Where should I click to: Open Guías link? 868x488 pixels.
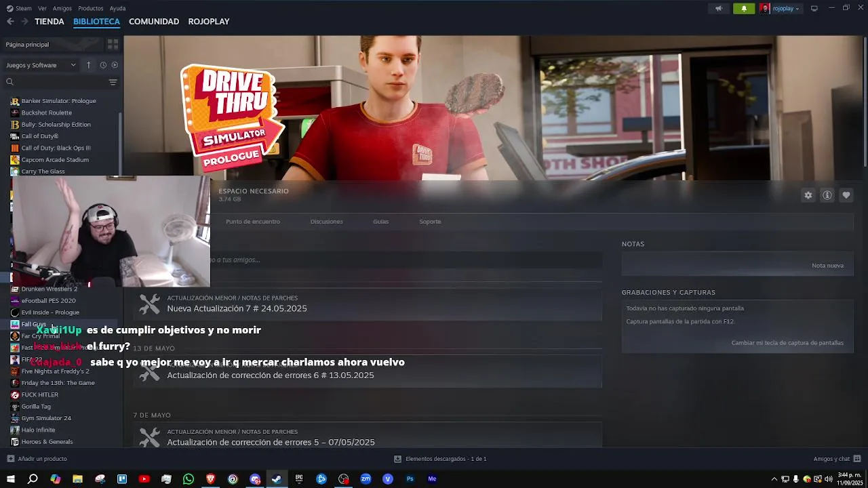pyautogui.click(x=380, y=222)
